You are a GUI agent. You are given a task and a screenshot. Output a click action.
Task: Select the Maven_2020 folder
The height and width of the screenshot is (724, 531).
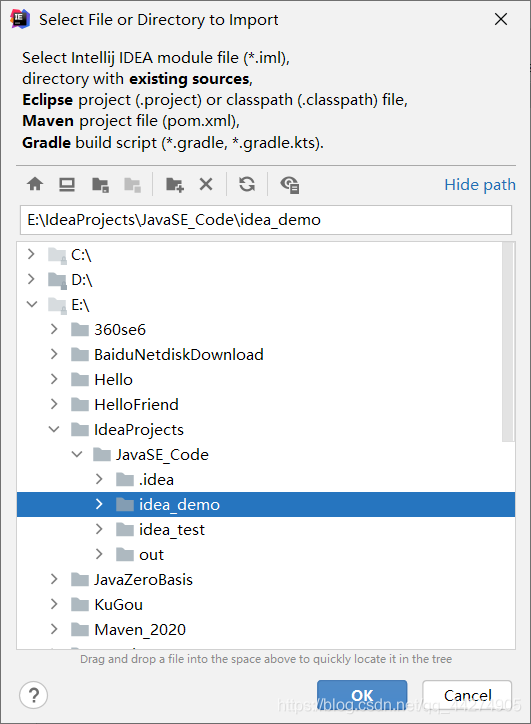[140, 629]
